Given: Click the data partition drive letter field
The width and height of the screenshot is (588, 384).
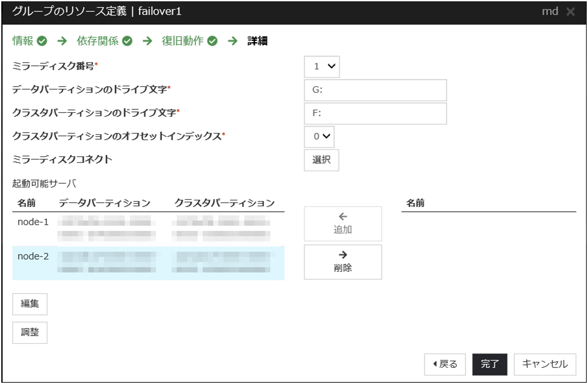Looking at the screenshot, I should tap(375, 90).
